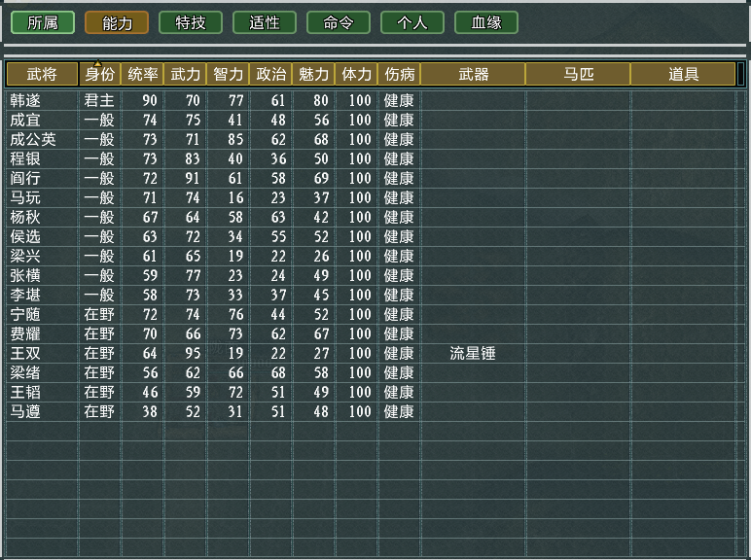Image resolution: width=751 pixels, height=560 pixels.
Task: Click 梁绪's 政治 value 68
Action: tap(278, 373)
